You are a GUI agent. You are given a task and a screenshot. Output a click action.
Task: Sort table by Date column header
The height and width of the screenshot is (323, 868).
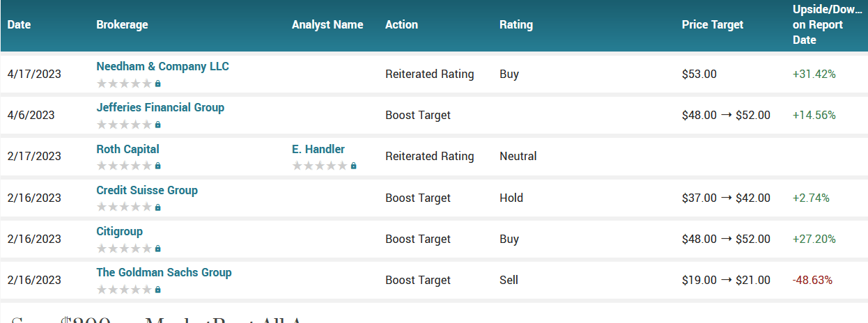tap(20, 24)
